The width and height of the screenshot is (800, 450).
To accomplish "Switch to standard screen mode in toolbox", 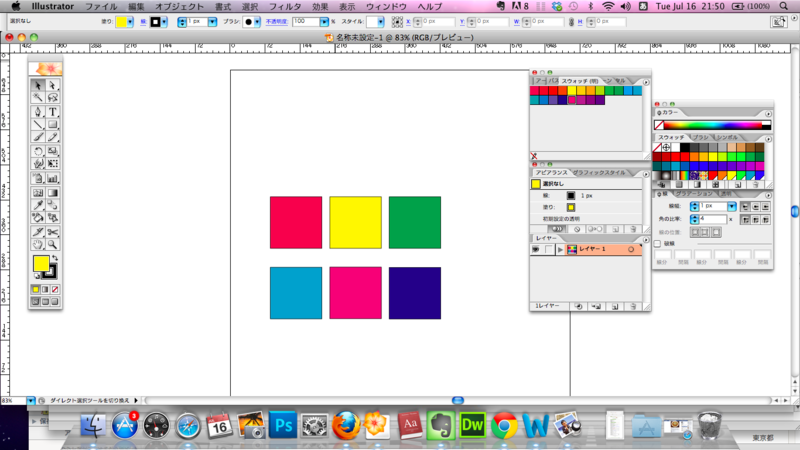I will [35, 302].
